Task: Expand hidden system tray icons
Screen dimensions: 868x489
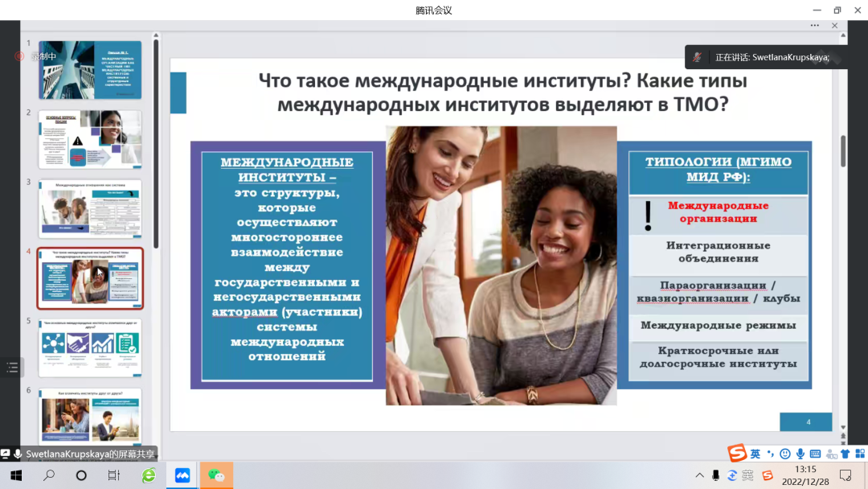Action: (x=699, y=475)
